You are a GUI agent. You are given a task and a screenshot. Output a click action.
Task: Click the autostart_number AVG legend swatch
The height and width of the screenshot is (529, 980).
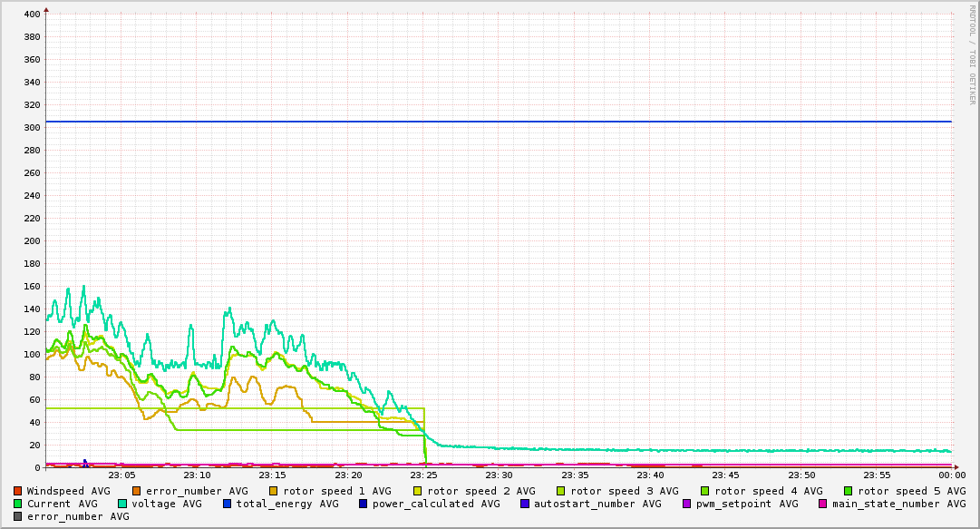click(x=524, y=504)
